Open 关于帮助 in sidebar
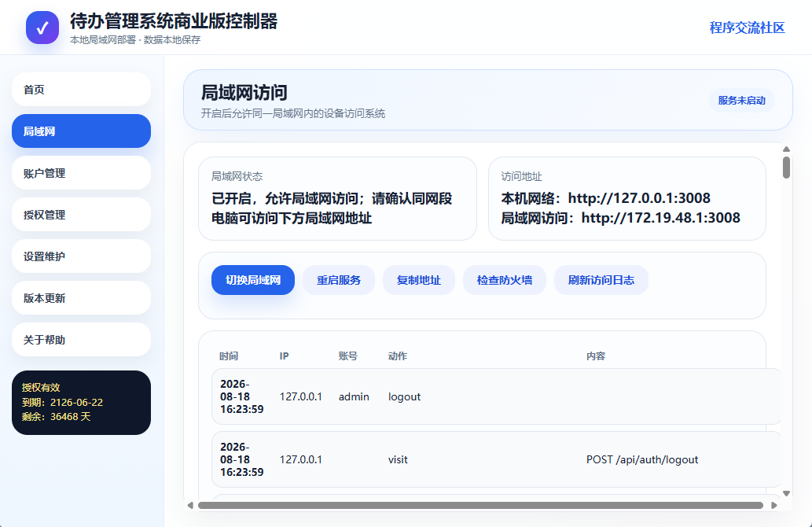This screenshot has width=812, height=527. click(81, 340)
